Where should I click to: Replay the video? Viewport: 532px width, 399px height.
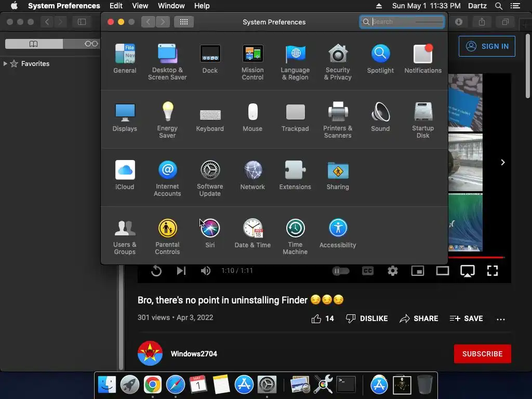point(156,271)
